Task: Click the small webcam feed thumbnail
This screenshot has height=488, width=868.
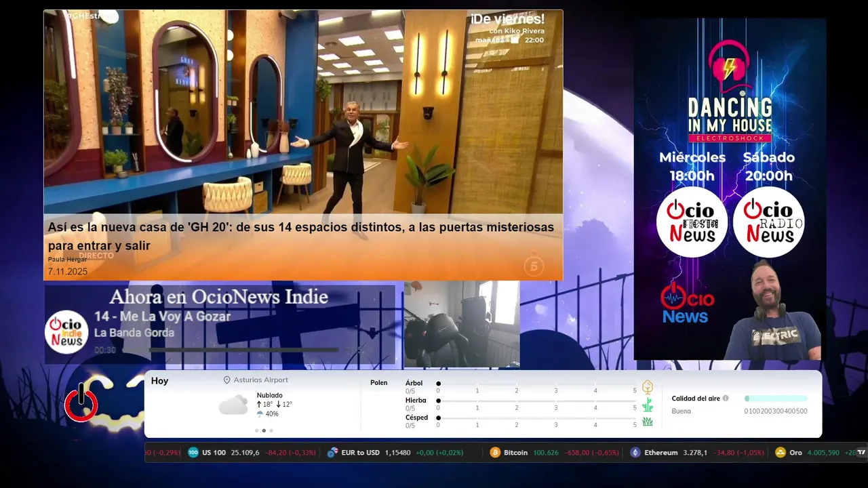Action: click(x=462, y=324)
